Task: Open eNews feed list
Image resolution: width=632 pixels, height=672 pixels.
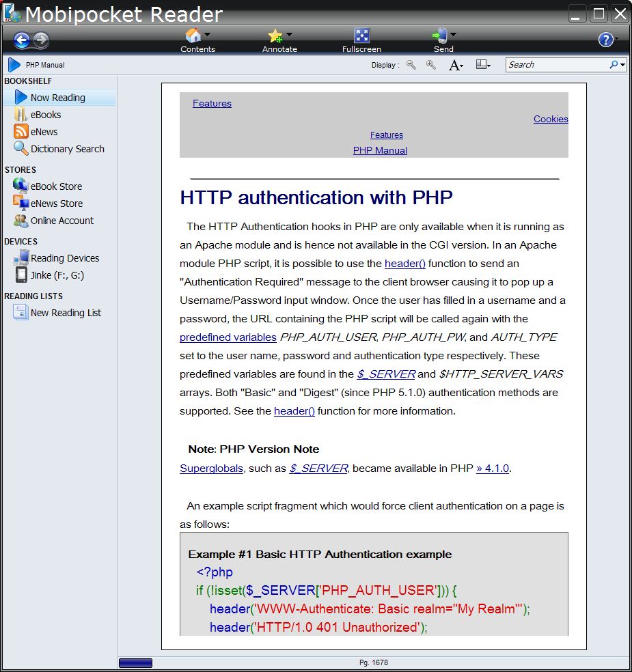Action: pyautogui.click(x=44, y=132)
